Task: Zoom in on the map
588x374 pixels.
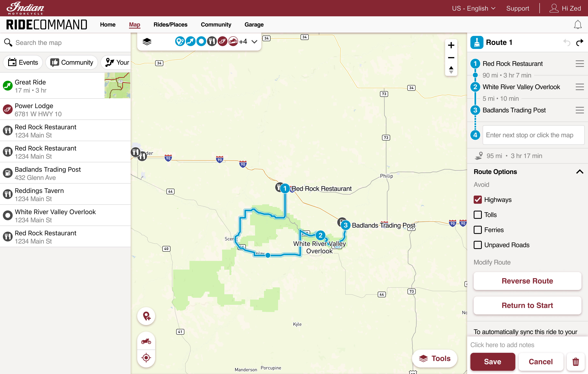Action: [451, 45]
